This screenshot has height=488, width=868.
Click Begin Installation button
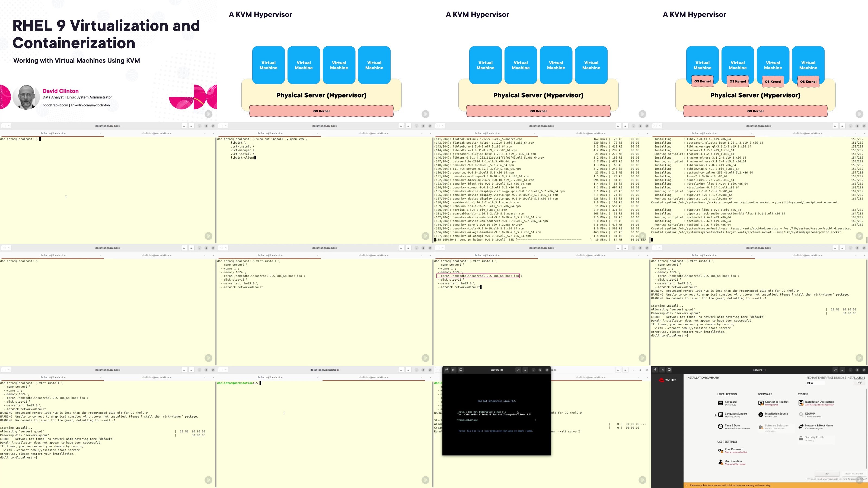pyautogui.click(x=854, y=474)
